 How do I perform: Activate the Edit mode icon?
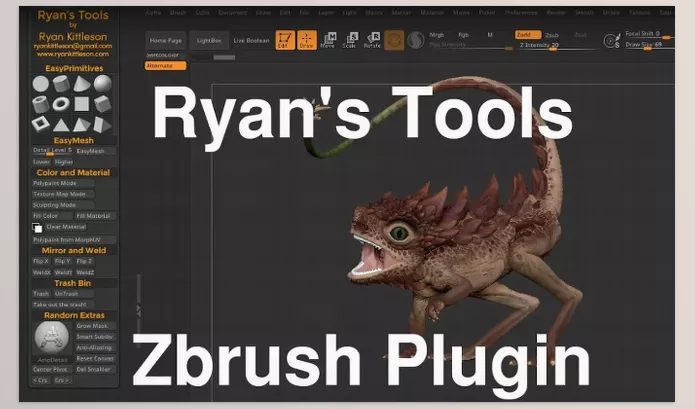coord(285,40)
